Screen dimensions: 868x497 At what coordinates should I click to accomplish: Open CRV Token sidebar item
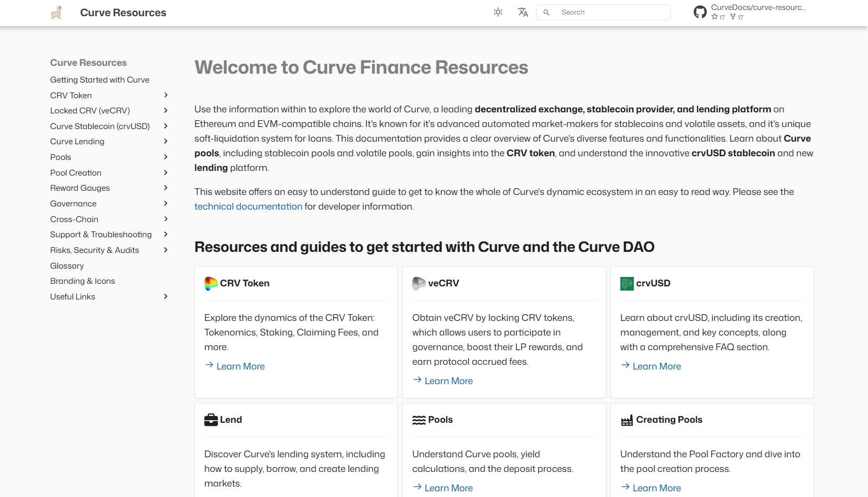pyautogui.click(x=71, y=95)
